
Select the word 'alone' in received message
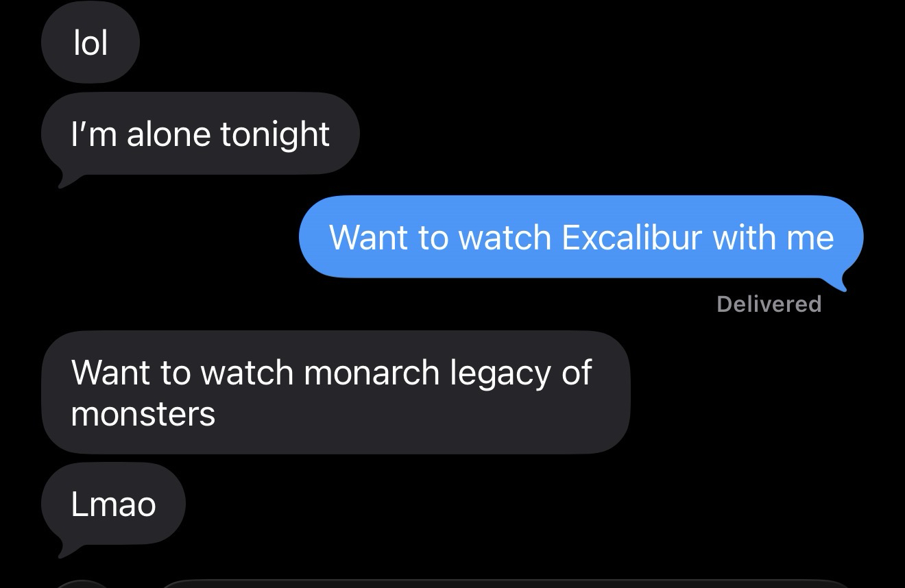click(168, 134)
